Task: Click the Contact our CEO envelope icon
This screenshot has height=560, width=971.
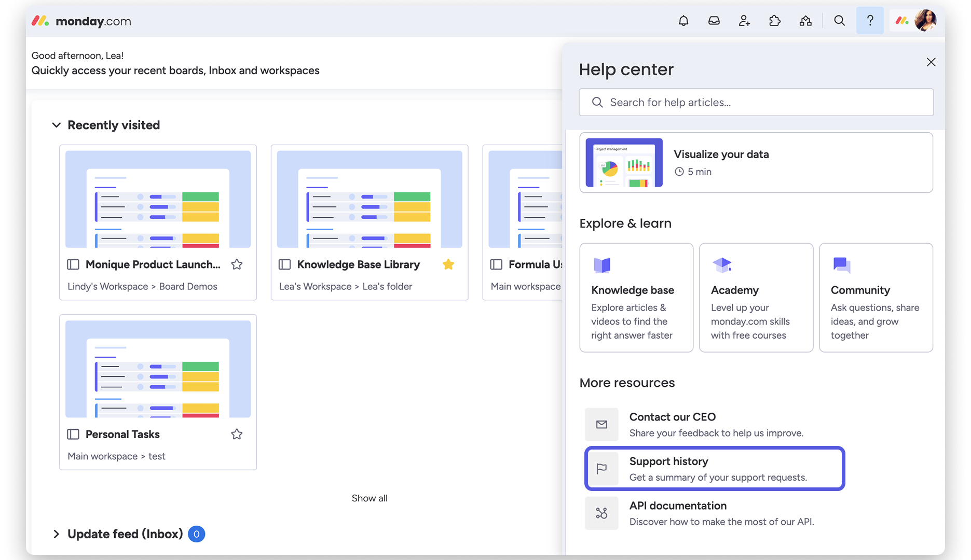Action: [601, 425]
